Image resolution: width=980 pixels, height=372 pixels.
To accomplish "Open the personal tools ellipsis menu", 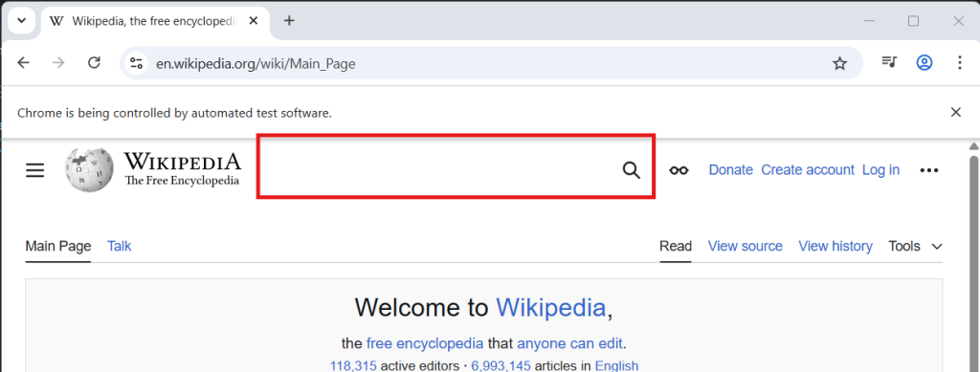I will click(x=929, y=170).
